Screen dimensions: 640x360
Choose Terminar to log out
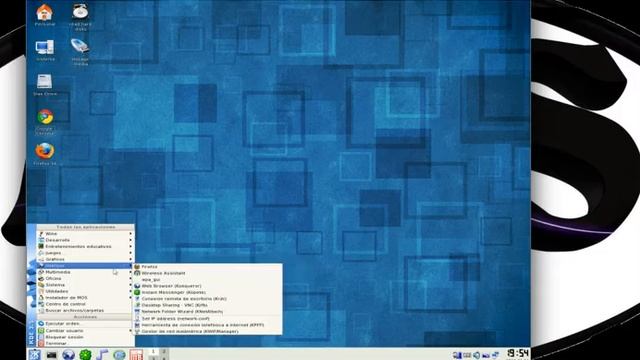85,344
